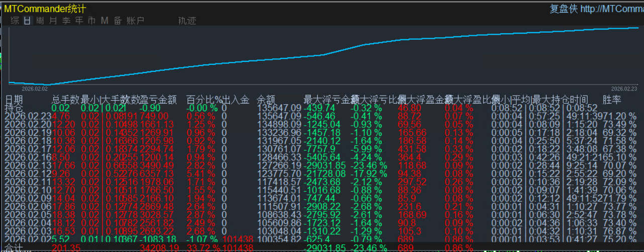
Task: Select the 2026.02.04 date row
Action: click(x=28, y=222)
